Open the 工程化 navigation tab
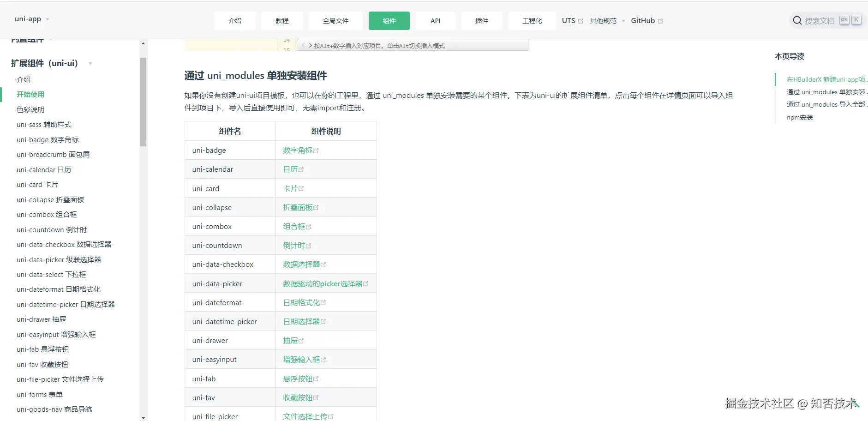 (532, 21)
